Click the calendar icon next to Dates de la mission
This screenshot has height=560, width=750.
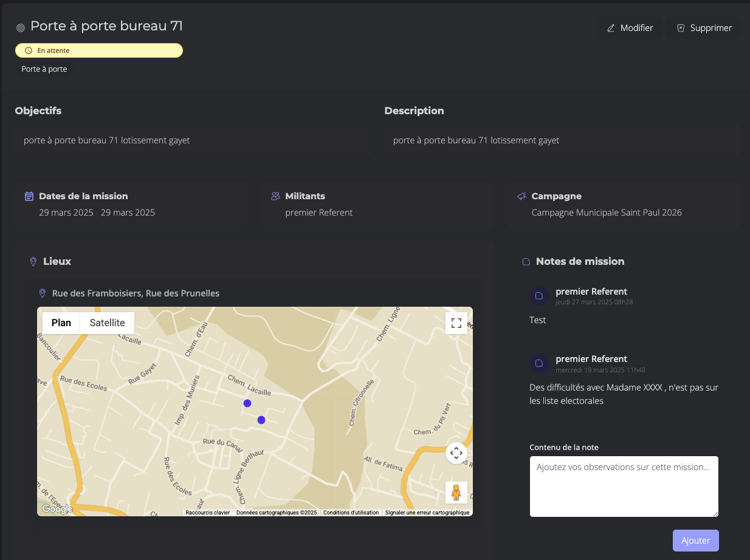[x=29, y=196]
